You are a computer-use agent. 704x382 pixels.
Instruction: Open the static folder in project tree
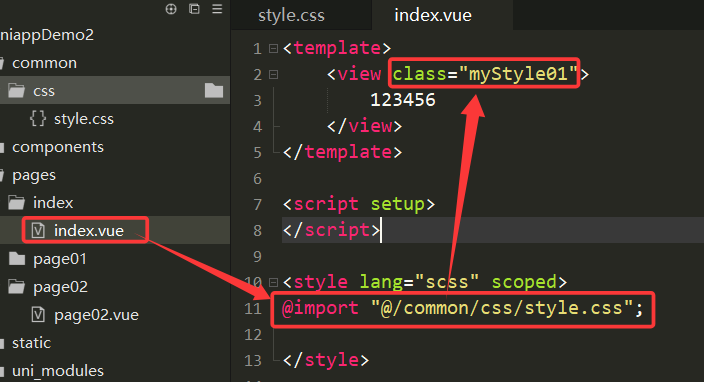31,343
